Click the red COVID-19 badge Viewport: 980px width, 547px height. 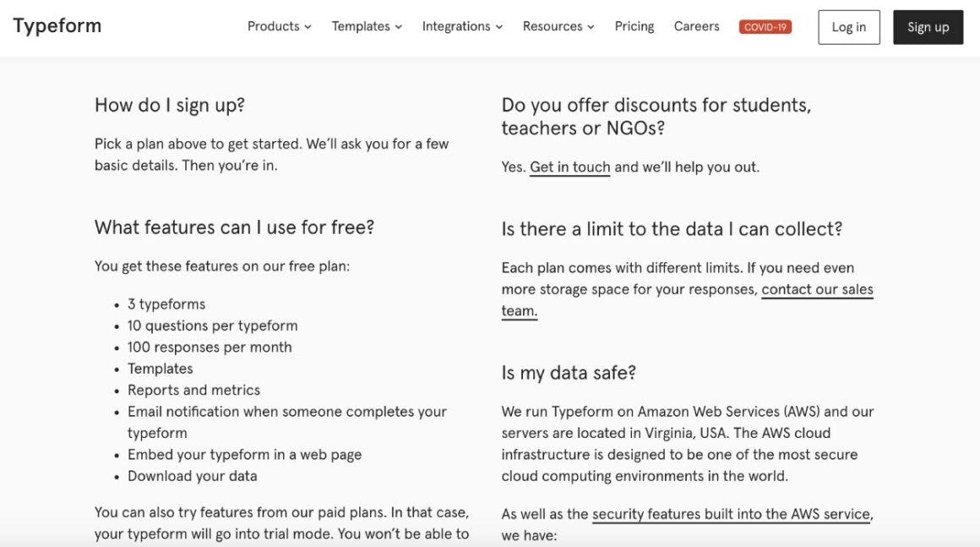765,27
